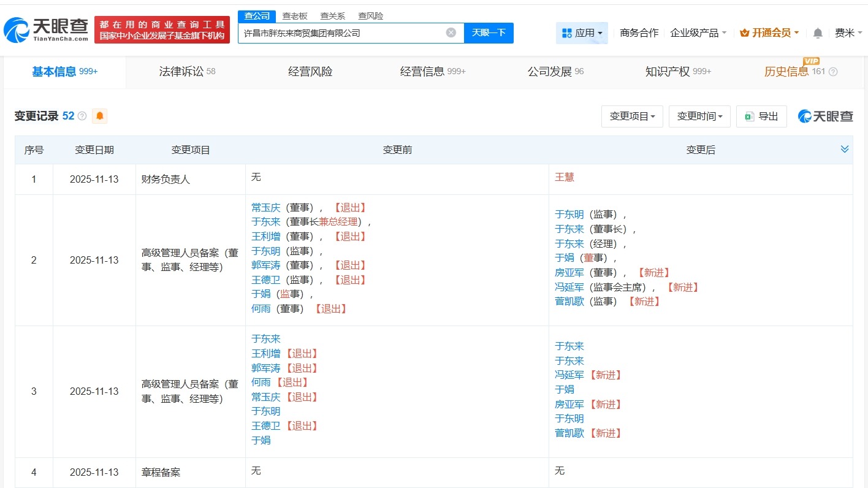Click inside the company search input field
The image size is (868, 488).
click(343, 32)
